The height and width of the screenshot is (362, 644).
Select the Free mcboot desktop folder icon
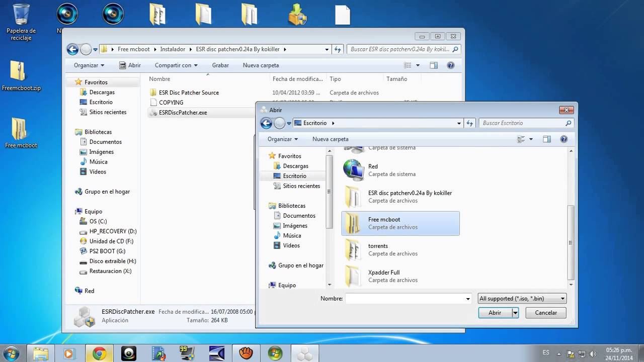point(21,133)
